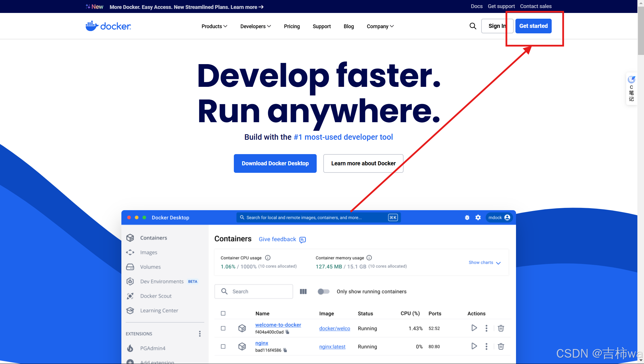Open the Pricing page menu item
The image size is (644, 364).
(x=292, y=26)
